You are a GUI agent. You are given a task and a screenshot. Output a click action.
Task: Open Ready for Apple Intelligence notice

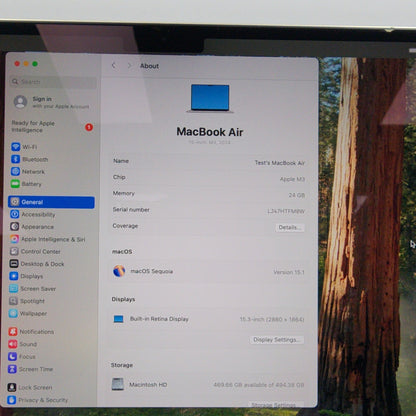pos(52,127)
